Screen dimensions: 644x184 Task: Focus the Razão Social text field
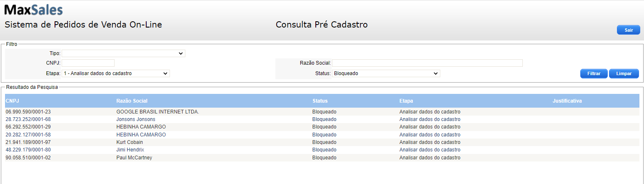coord(427,63)
